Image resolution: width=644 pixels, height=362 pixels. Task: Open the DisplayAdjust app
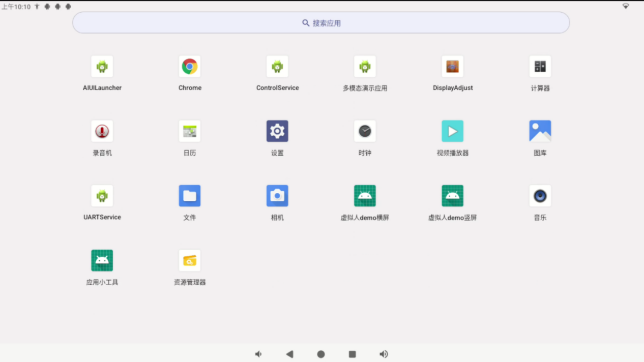tap(452, 67)
